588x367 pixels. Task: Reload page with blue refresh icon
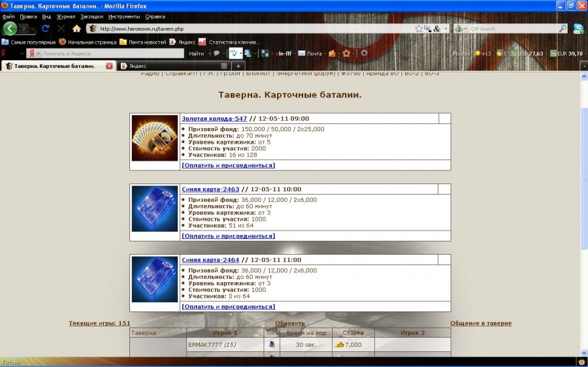point(45,29)
